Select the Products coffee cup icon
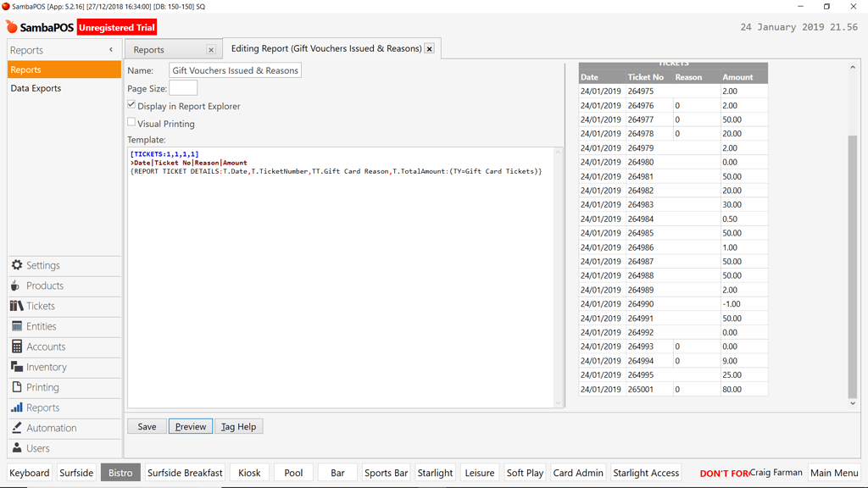868x488 pixels. point(15,286)
